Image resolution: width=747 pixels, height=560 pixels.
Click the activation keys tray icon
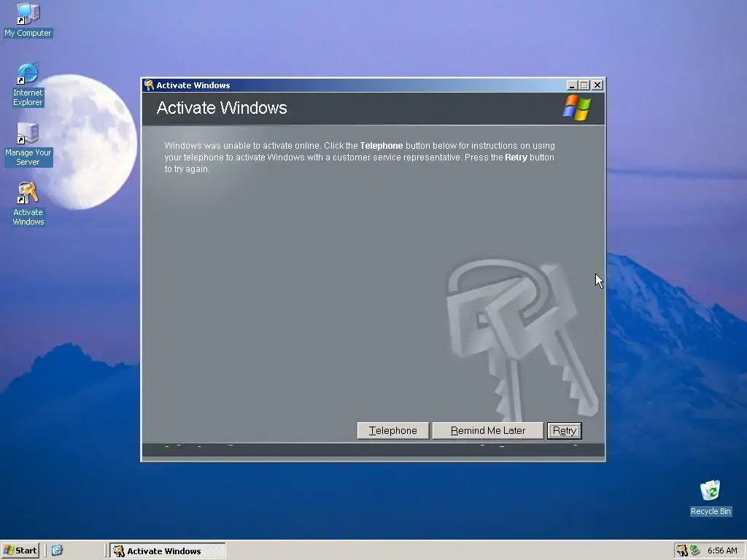[x=682, y=551]
